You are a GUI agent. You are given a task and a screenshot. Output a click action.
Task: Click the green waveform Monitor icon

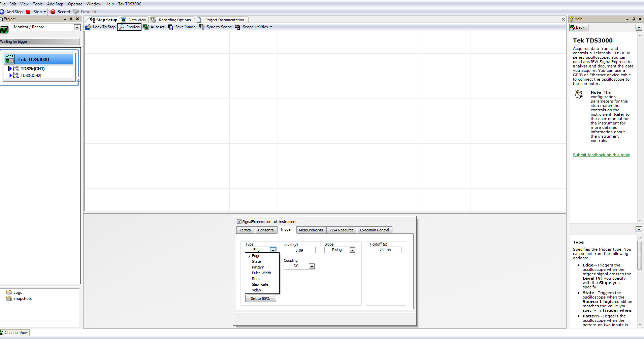click(x=4, y=30)
